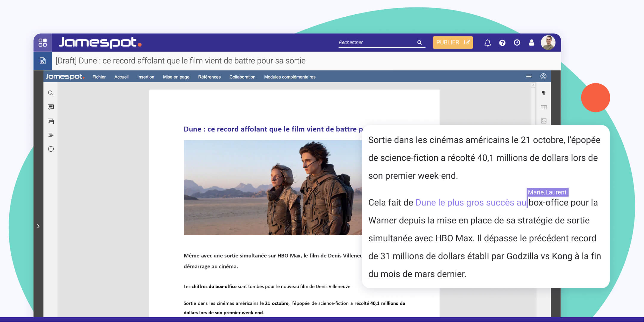
Task: Expand the left side panel chevron
Action: 38,226
